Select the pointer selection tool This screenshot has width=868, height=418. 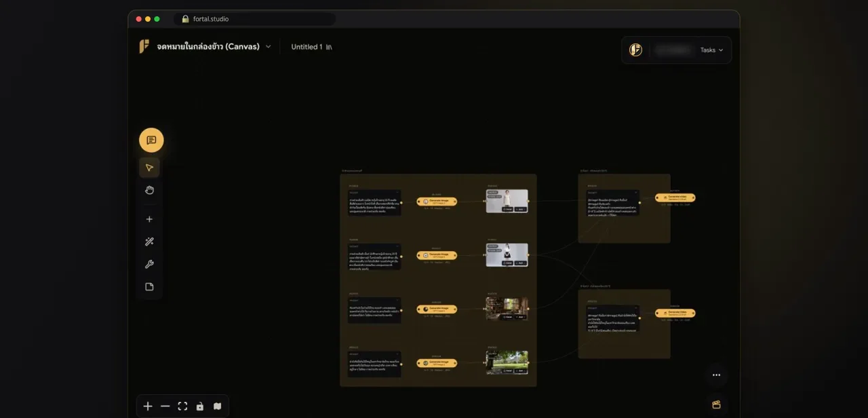tap(149, 168)
